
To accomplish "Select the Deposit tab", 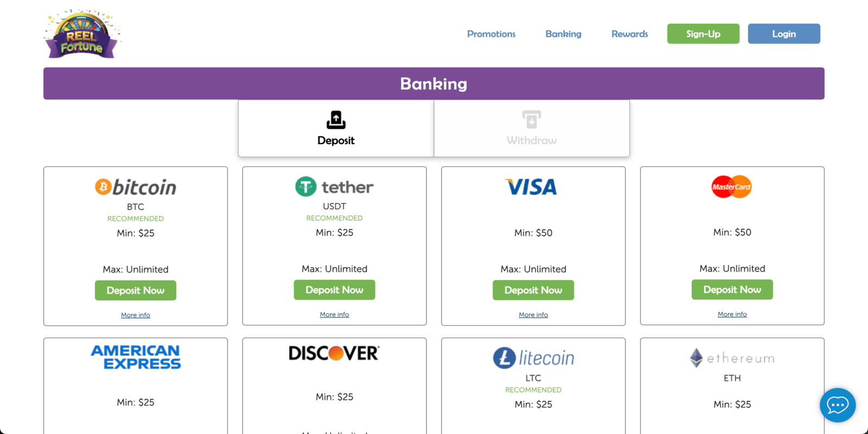I will tap(336, 129).
